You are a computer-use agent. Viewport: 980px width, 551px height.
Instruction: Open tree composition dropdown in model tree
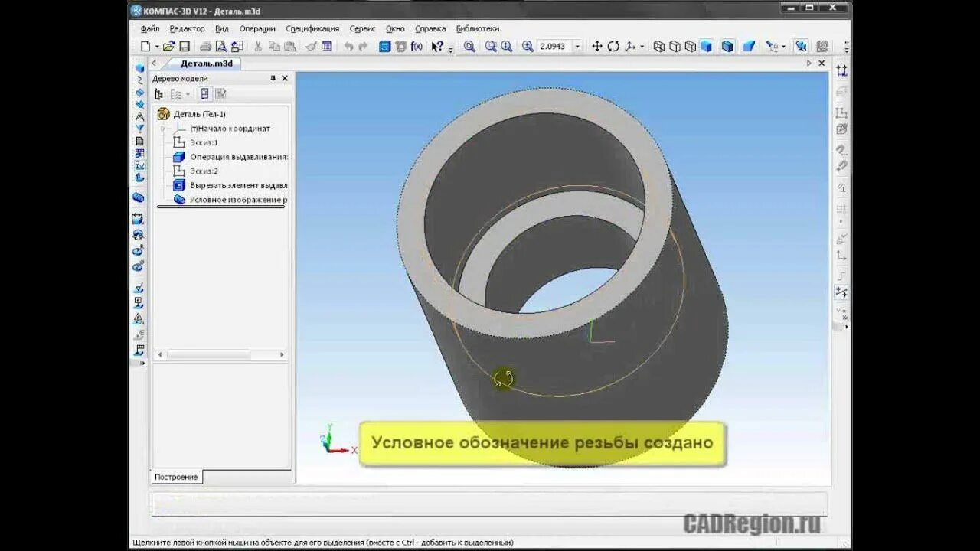[188, 94]
